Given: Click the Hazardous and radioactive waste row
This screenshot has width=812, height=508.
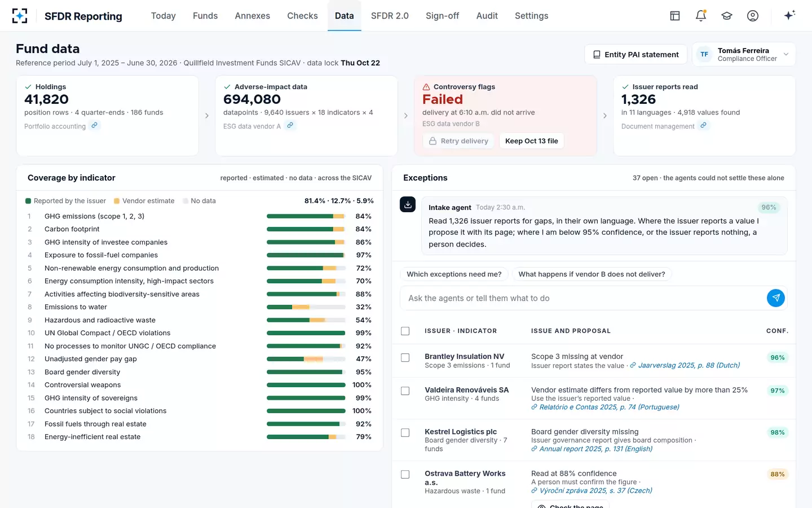Looking at the screenshot, I should click(x=200, y=320).
